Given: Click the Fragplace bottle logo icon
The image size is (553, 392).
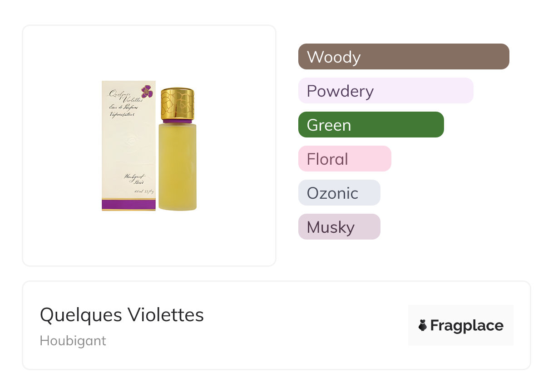Looking at the screenshot, I should (x=423, y=325).
